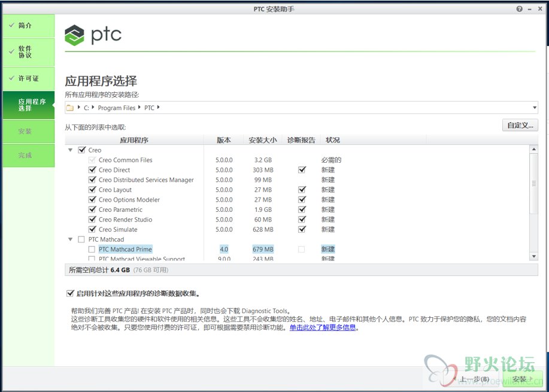
Task: Open 单击此处了解更多信息 link
Action: pyautogui.click(x=323, y=328)
